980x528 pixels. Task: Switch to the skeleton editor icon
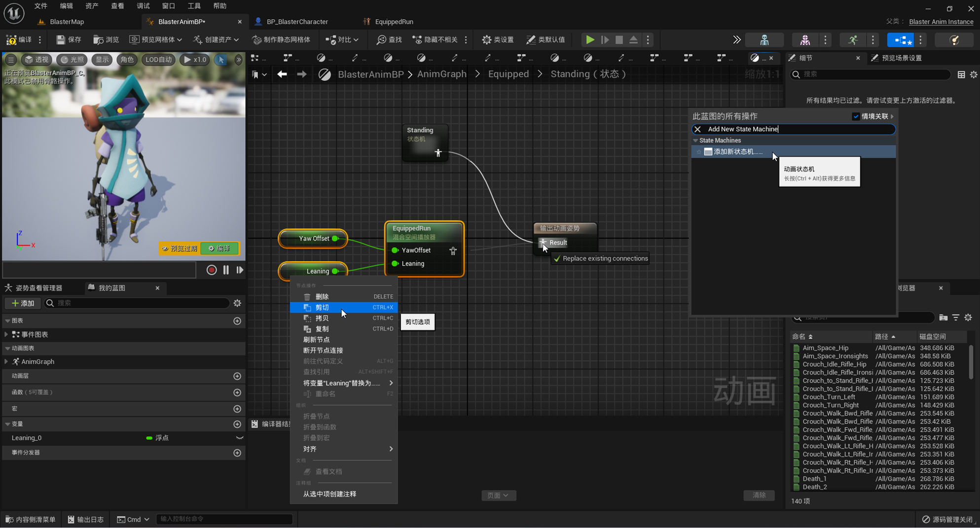764,39
